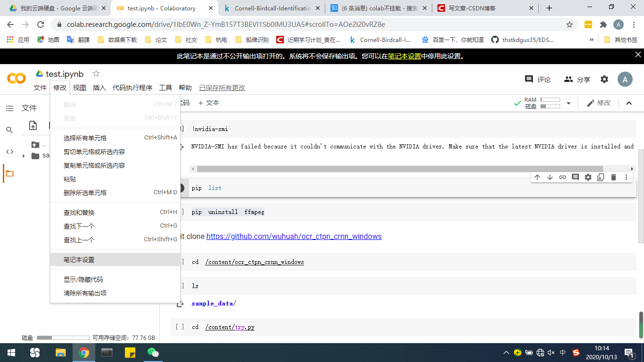Choose 粘贴 menu entry

pyautogui.click(x=115, y=179)
